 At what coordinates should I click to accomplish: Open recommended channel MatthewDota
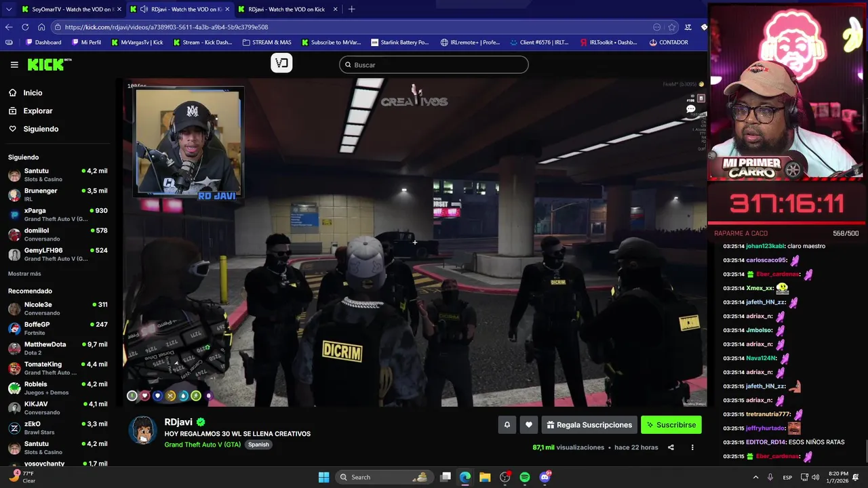point(58,348)
